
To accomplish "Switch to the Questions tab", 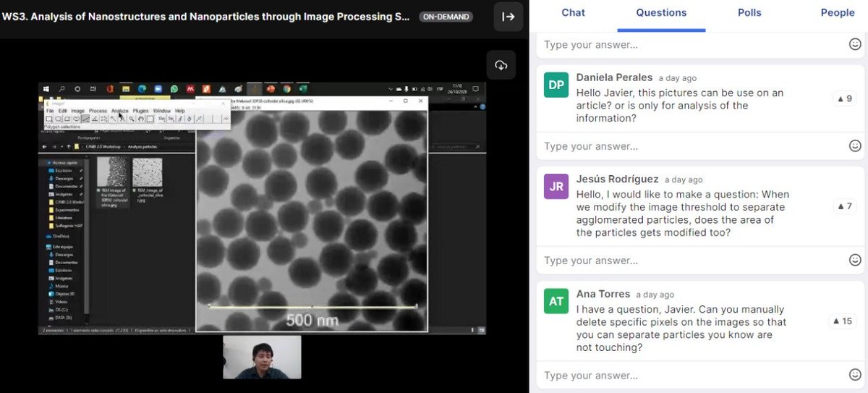I will pyautogui.click(x=661, y=12).
